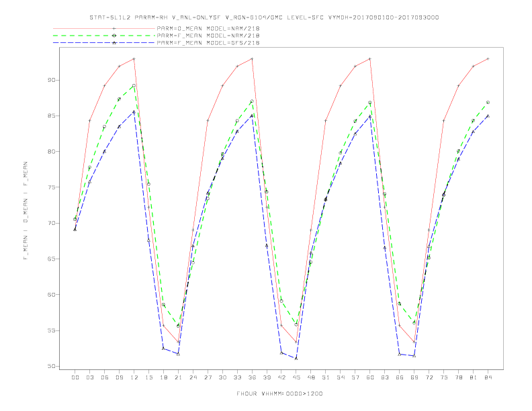This screenshot has height=411, width=532.
Task: Select legend entry PARM=F_MEAN MODEL=NAM/218
Action: (x=208, y=36)
